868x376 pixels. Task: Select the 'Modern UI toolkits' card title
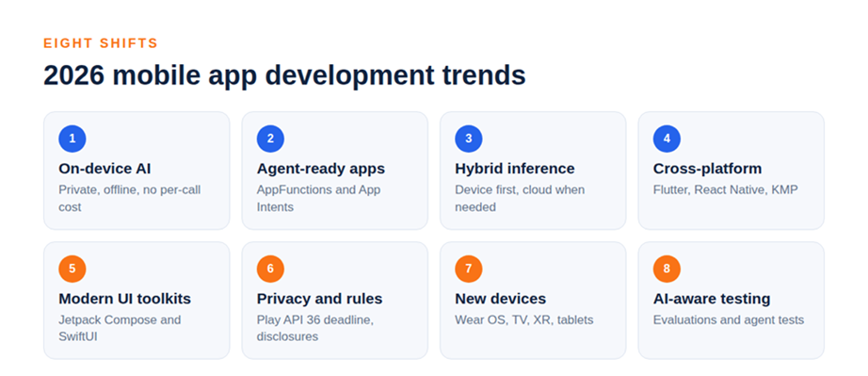pos(124,299)
